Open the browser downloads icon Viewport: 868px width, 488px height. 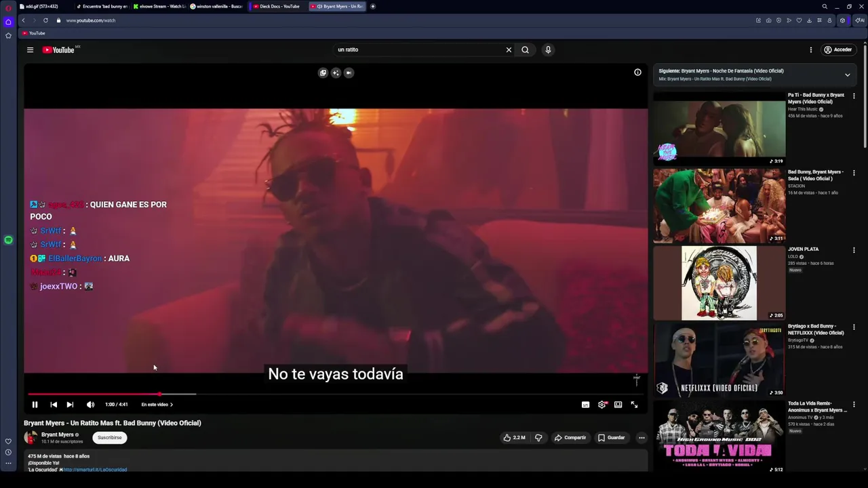tap(809, 20)
